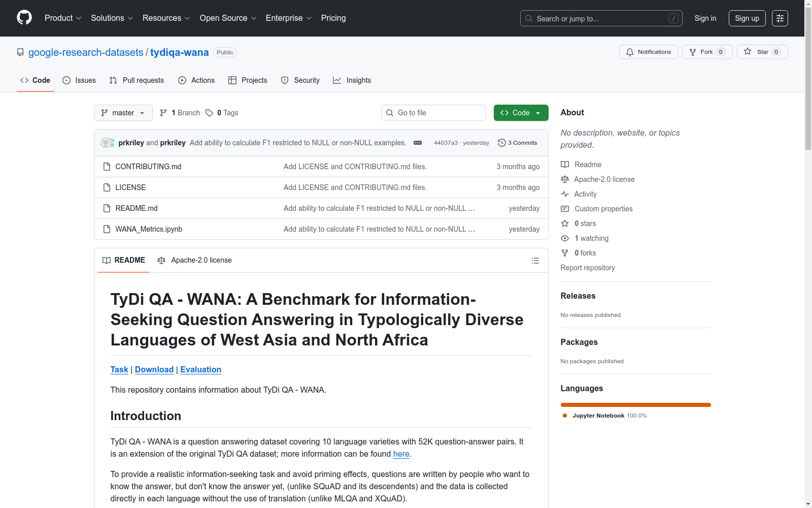
Task: Click the README.md file icon
Action: (107, 208)
